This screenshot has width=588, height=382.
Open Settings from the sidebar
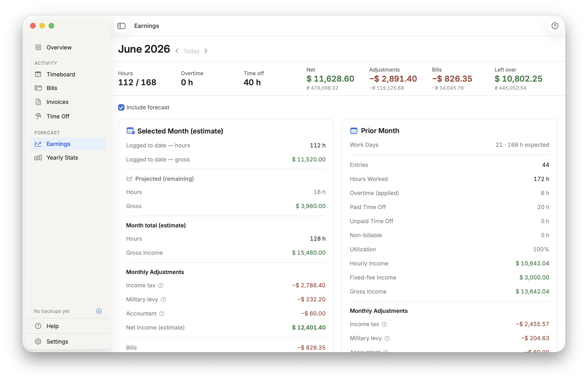click(x=68, y=341)
